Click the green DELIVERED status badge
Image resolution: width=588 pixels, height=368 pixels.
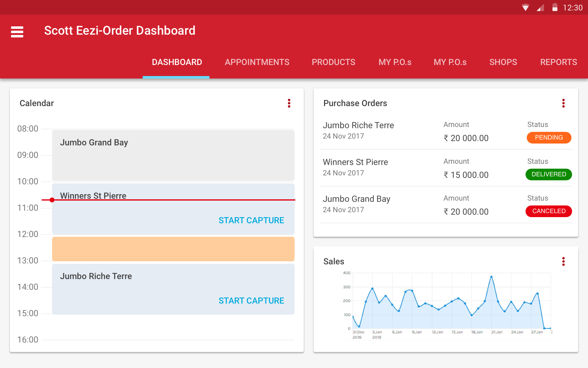coord(548,174)
